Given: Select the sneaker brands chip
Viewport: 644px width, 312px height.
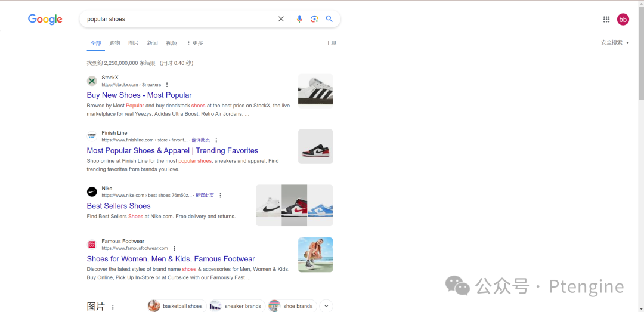Looking at the screenshot, I should [237, 306].
